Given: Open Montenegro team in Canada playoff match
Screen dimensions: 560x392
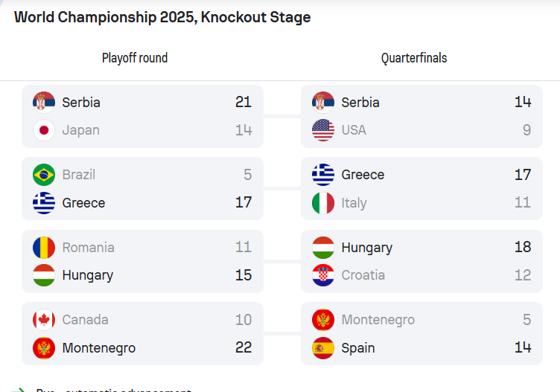Looking at the screenshot, I should (x=99, y=348).
